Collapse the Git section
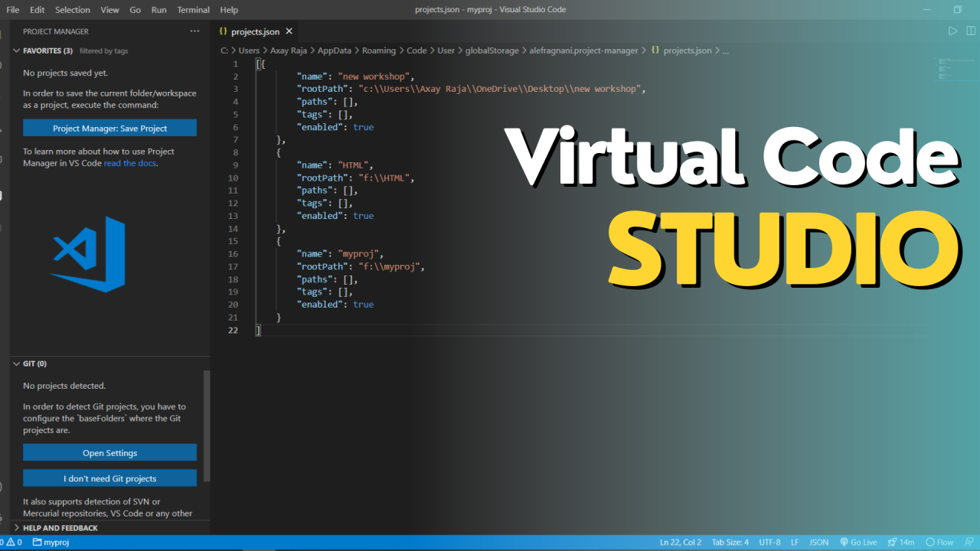 coord(17,364)
